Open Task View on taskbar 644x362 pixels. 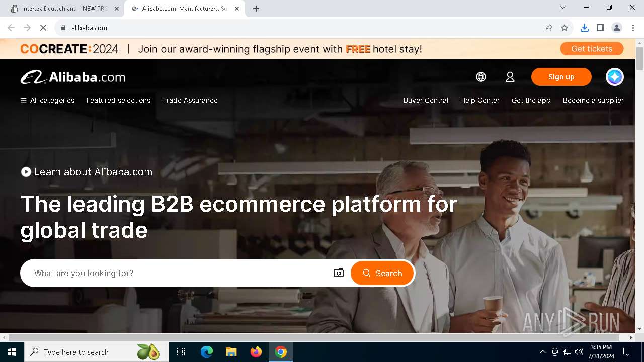click(x=181, y=352)
